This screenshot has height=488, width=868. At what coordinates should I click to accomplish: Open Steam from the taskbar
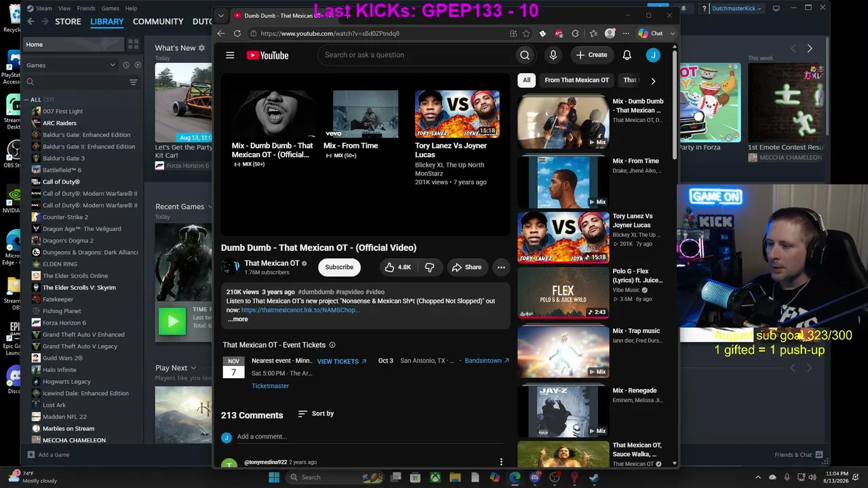594,477
